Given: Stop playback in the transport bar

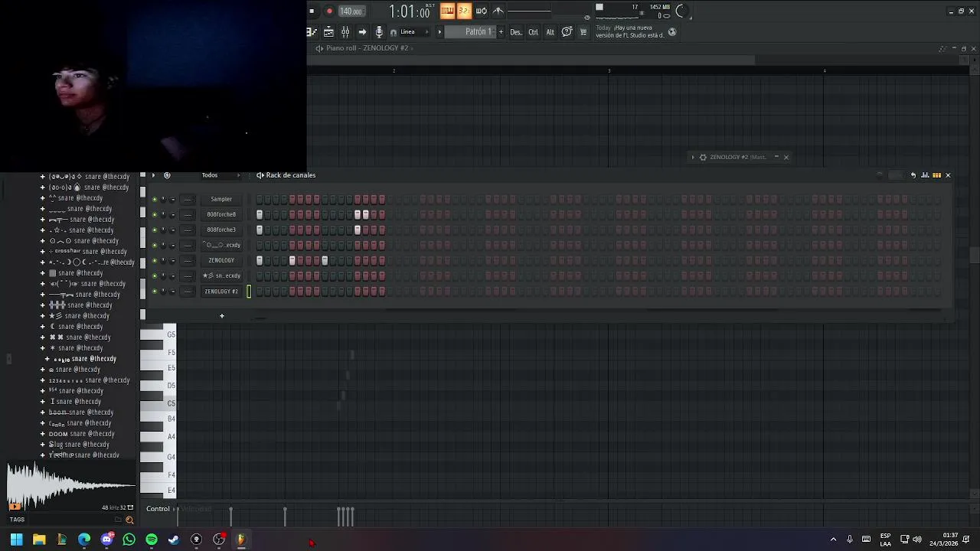Looking at the screenshot, I should (x=312, y=11).
